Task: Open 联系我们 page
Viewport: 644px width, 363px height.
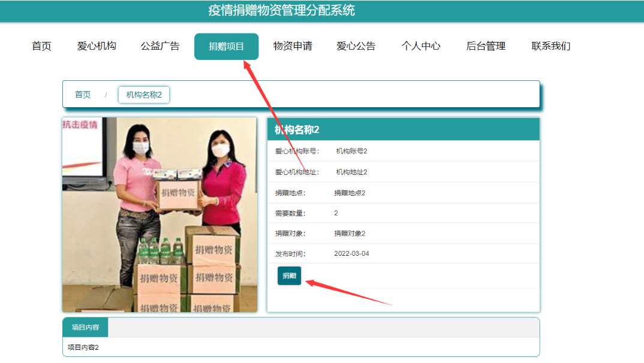Action: click(551, 46)
